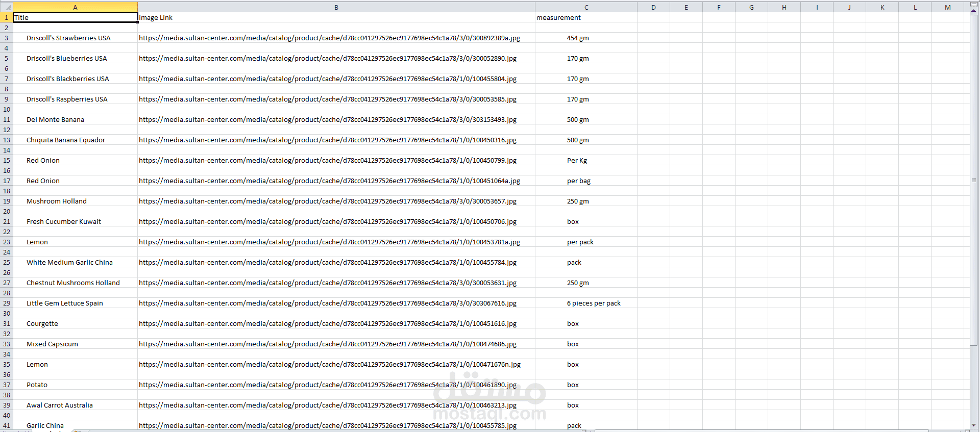Click the image link ending 100455804.jpg
This screenshot has height=432, width=980.
click(x=328, y=79)
